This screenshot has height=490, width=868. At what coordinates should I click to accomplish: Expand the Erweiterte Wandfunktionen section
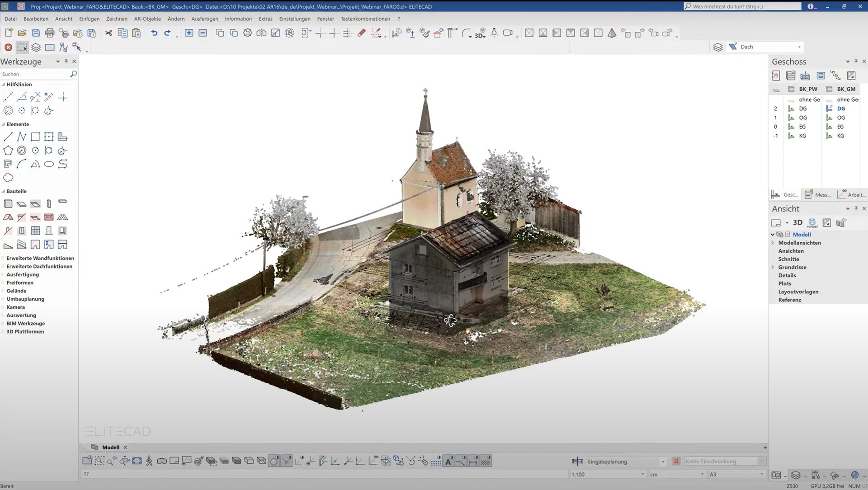tap(40, 259)
